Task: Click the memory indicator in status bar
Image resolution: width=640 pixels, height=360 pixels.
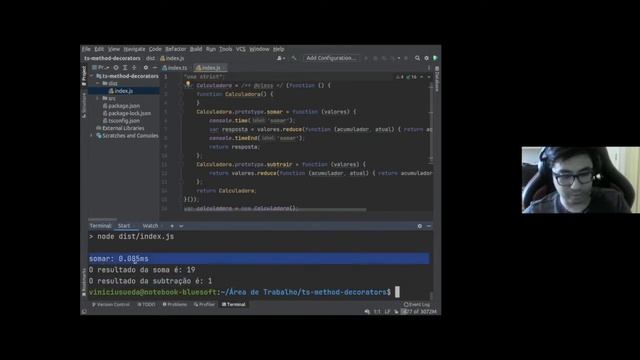Action: [x=419, y=312]
